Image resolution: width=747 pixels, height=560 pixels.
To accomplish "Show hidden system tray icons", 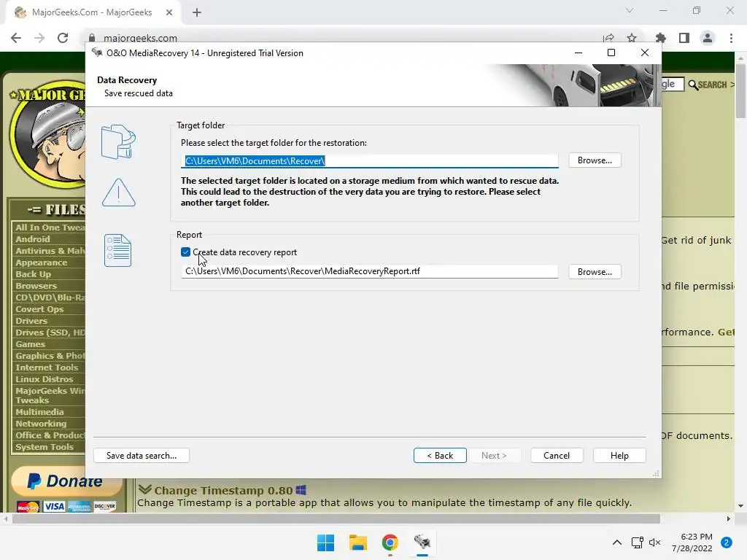I will click(617, 542).
